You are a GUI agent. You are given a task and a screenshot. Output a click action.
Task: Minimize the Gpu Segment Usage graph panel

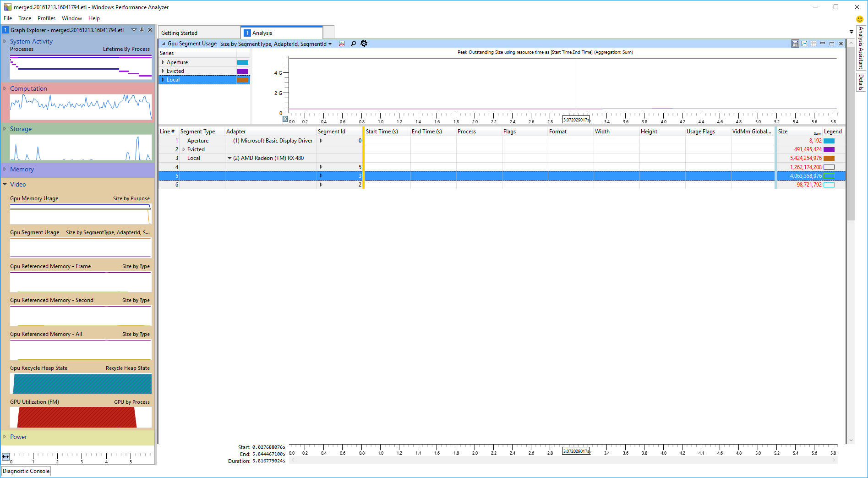[823, 44]
